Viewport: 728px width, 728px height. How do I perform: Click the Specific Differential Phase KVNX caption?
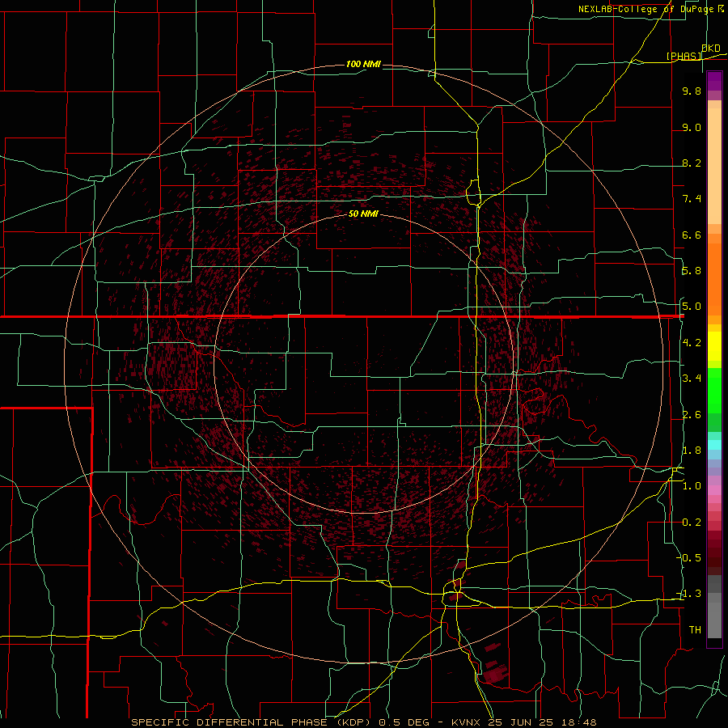tap(363, 722)
